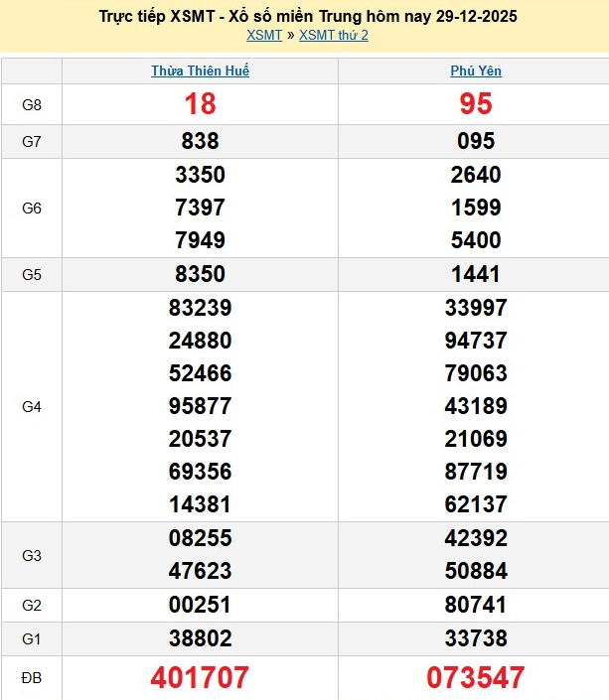Select the G3 result 47623

pos(200,571)
